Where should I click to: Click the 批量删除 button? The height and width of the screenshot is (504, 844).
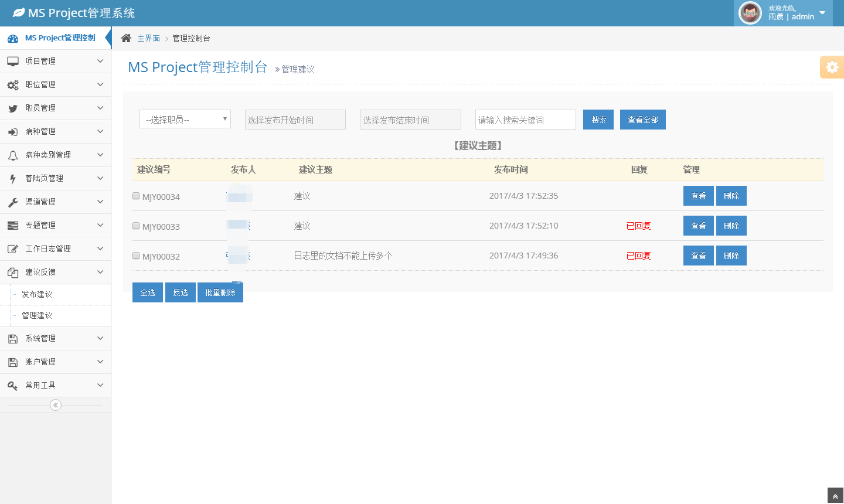(220, 292)
